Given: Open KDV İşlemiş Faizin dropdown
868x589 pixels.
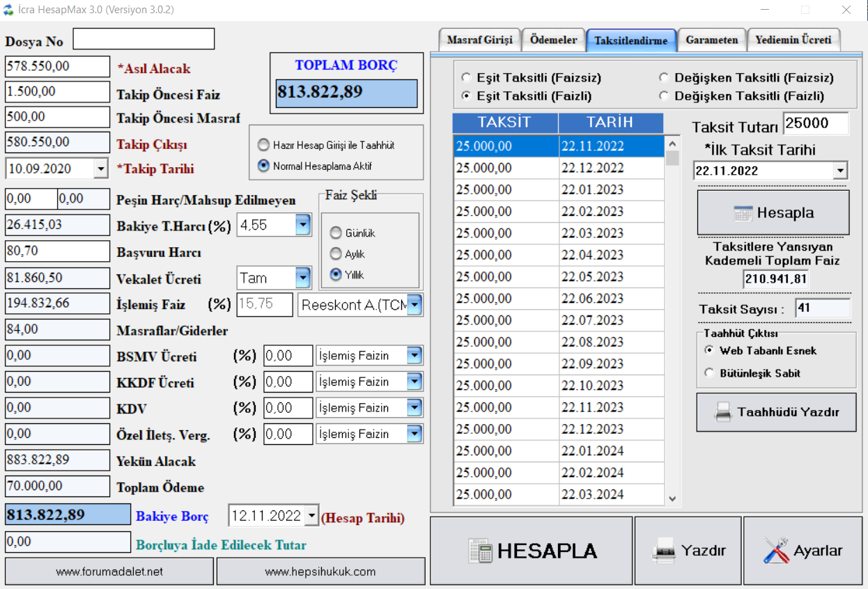Looking at the screenshot, I should (x=414, y=408).
